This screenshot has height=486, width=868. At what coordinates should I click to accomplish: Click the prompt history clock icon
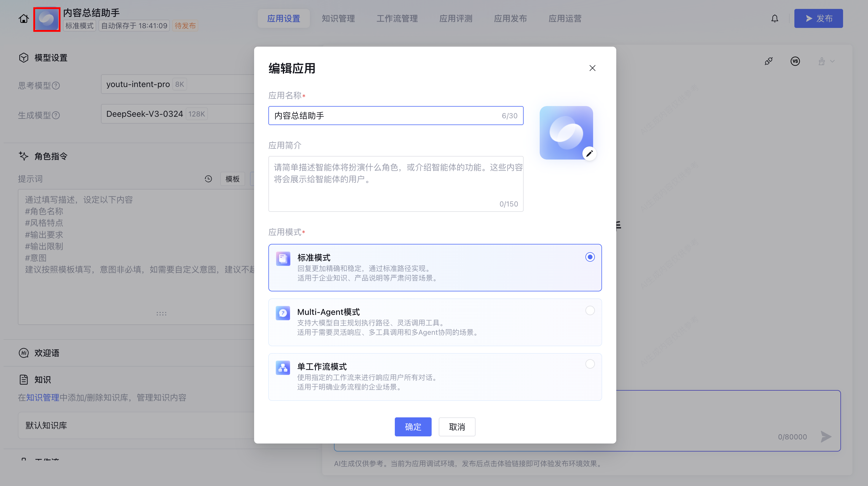208,179
